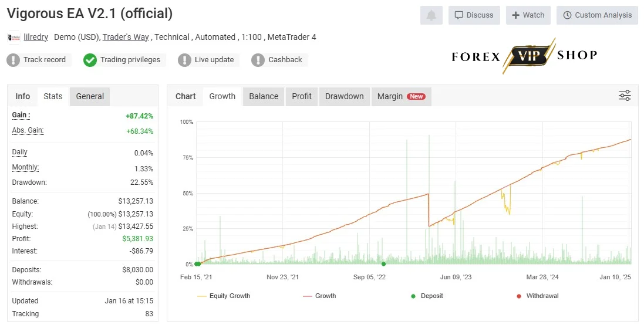The height and width of the screenshot is (328, 644).
Task: Click the Trading privileges label
Action: 130,59
